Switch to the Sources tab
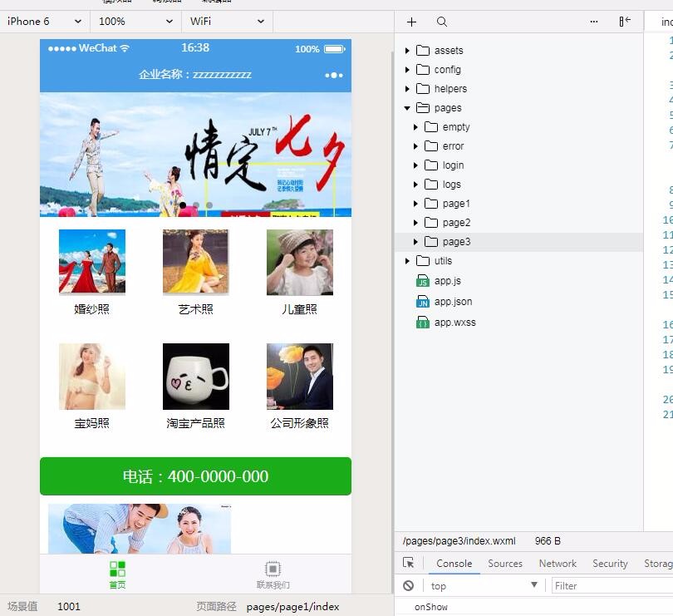The width and height of the screenshot is (673, 616). click(504, 563)
